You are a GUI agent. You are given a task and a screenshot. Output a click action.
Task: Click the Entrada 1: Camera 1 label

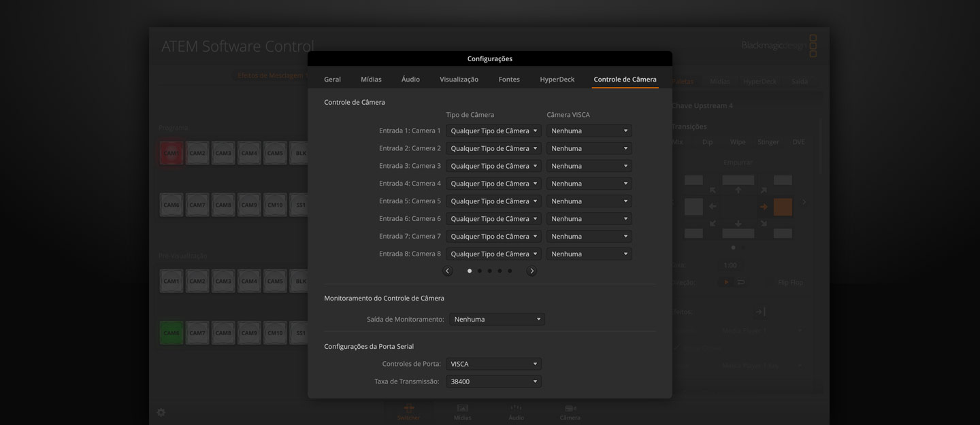coord(410,131)
